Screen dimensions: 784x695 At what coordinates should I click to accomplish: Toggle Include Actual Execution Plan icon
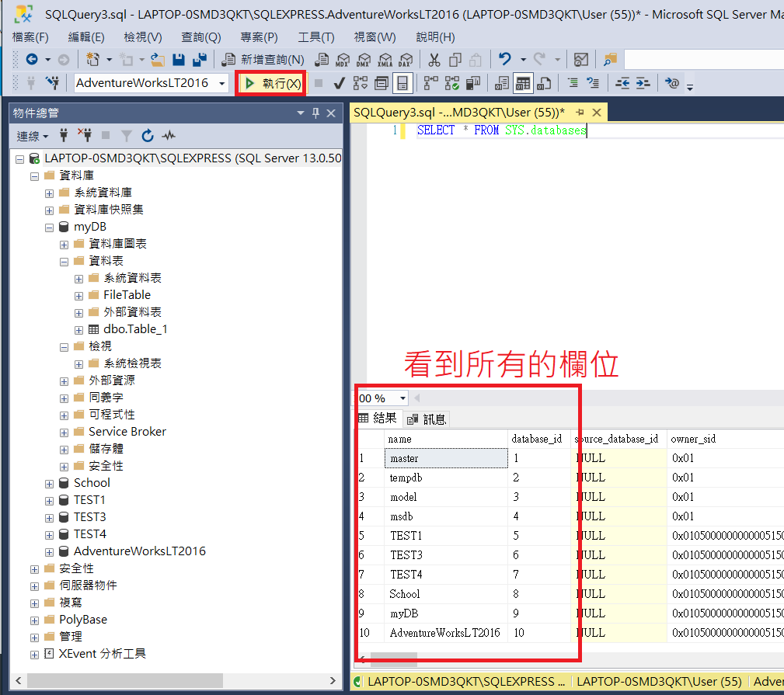(x=430, y=83)
